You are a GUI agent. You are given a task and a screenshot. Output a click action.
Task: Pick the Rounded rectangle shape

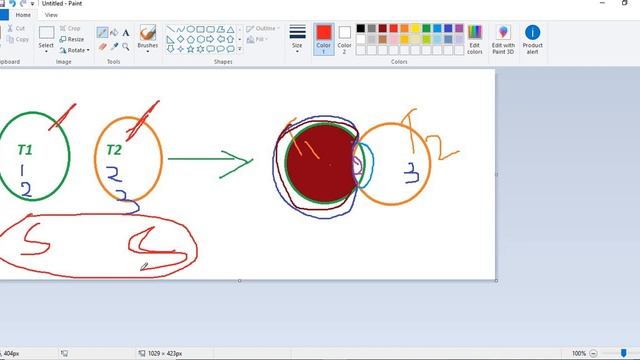click(x=211, y=29)
